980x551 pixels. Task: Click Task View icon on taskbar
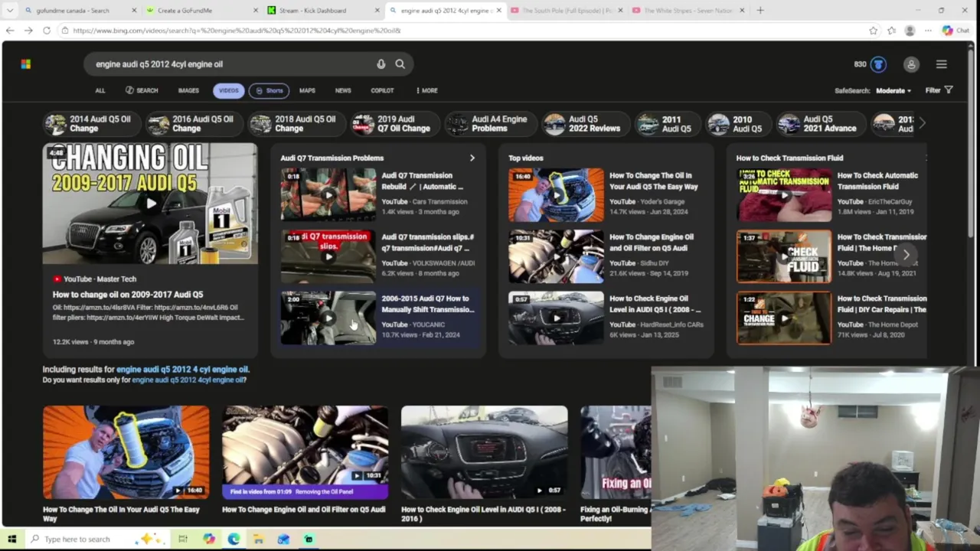tap(183, 540)
